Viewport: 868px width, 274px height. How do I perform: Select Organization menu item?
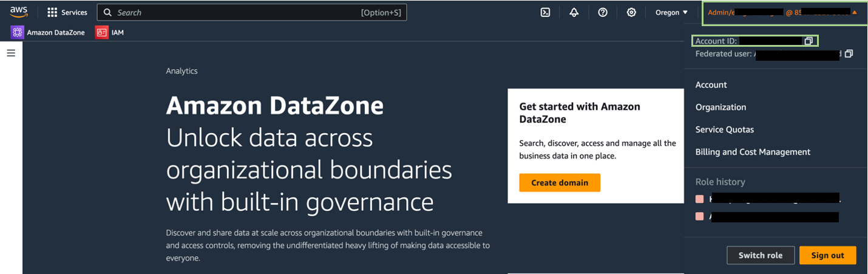point(721,107)
